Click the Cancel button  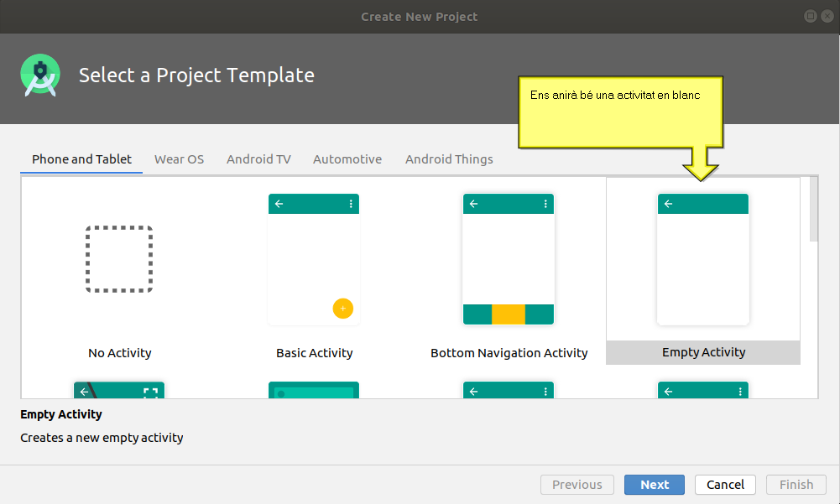(725, 485)
